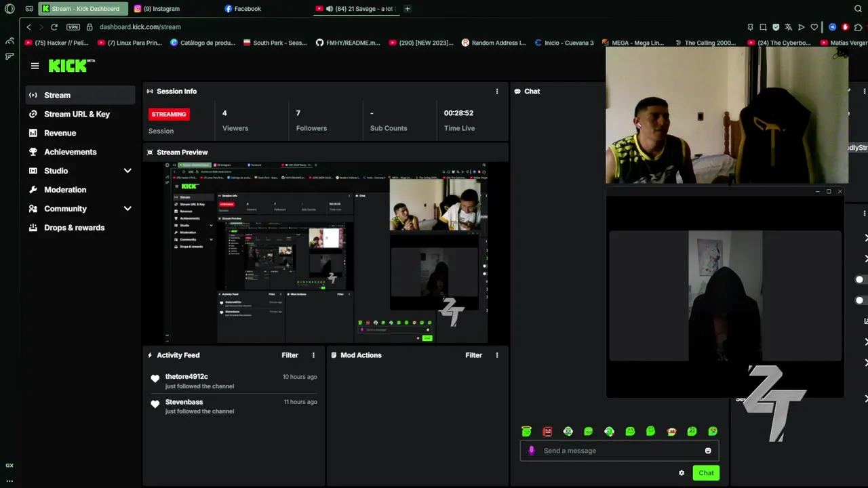Viewport: 868px width, 488px height.
Task: Open Stream in the sidebar
Action: point(80,95)
